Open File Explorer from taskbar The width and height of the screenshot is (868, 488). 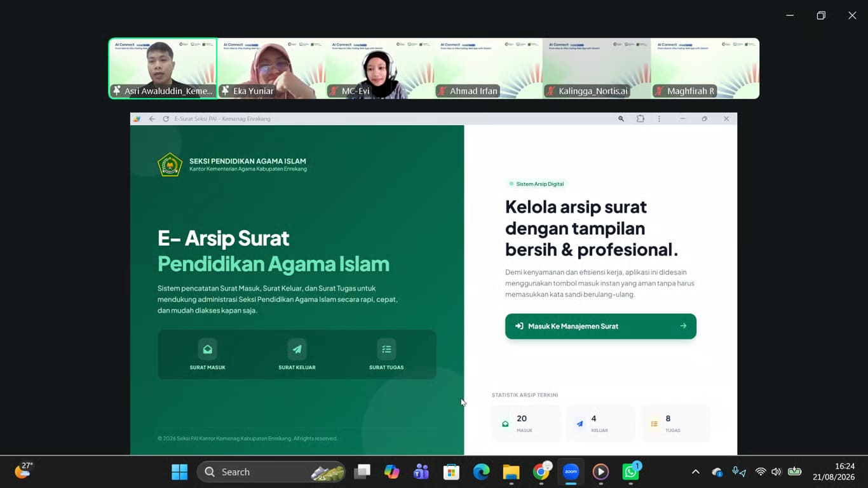(x=511, y=472)
